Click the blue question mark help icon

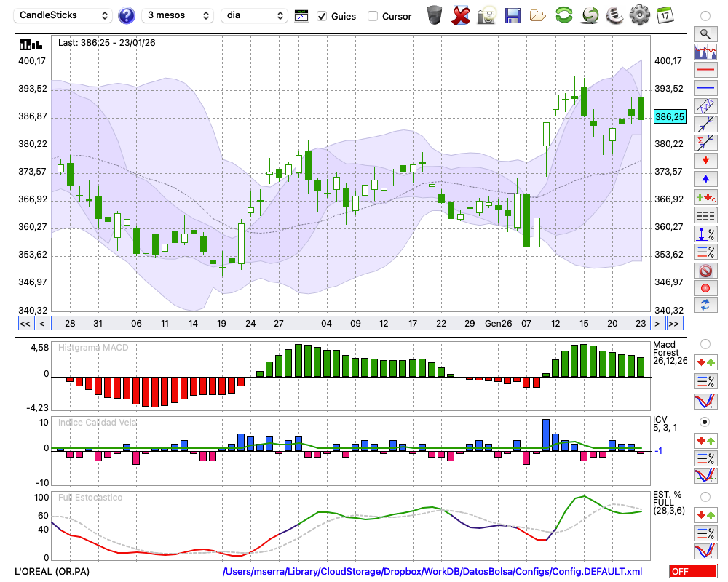[x=127, y=15]
